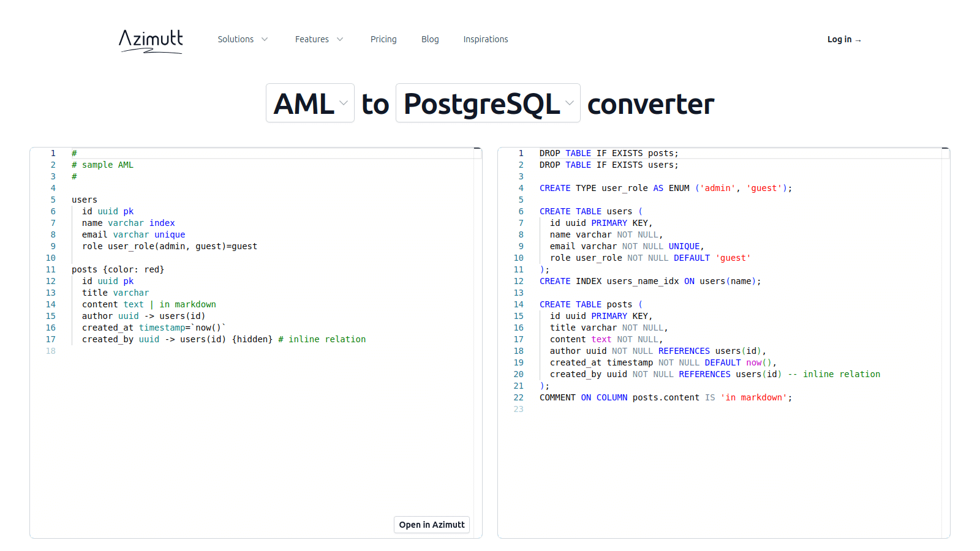Click the "role user_role NOT NULL DEFAULT 'guest'" line
This screenshot has width=980, height=551.
tap(650, 258)
